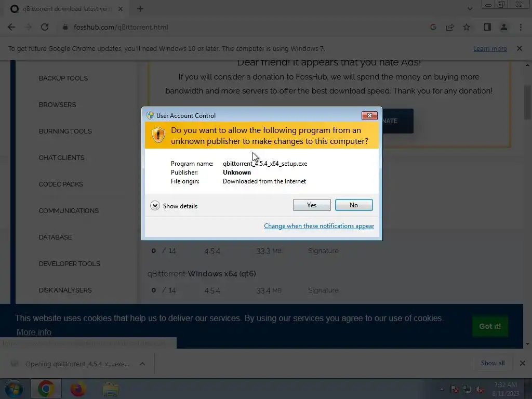Open DEVELOPER TOOLS category

tap(69, 263)
